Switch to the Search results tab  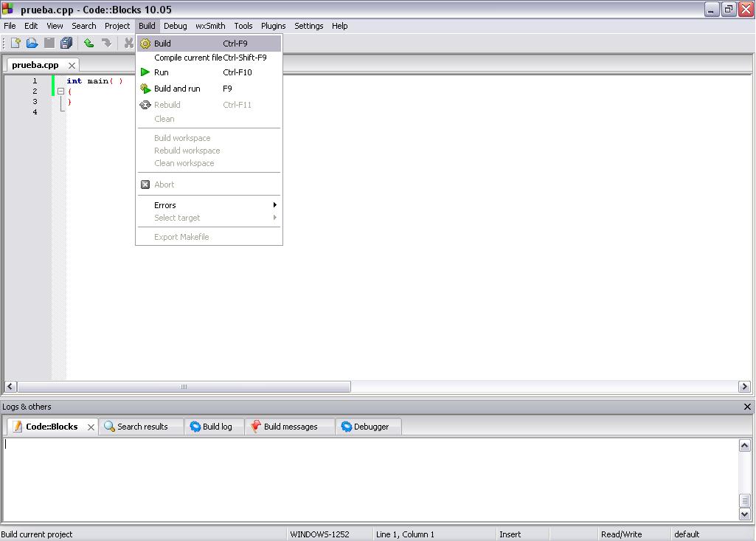point(142,427)
